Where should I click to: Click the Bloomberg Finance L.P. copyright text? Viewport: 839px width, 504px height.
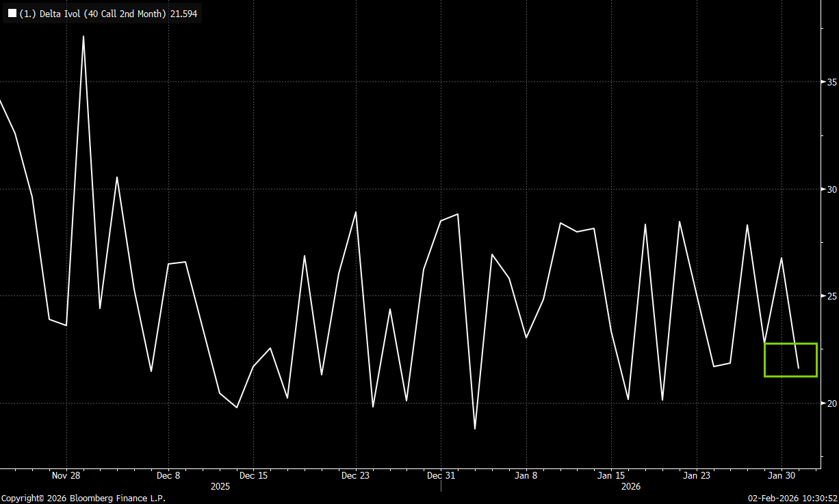pyautogui.click(x=83, y=499)
